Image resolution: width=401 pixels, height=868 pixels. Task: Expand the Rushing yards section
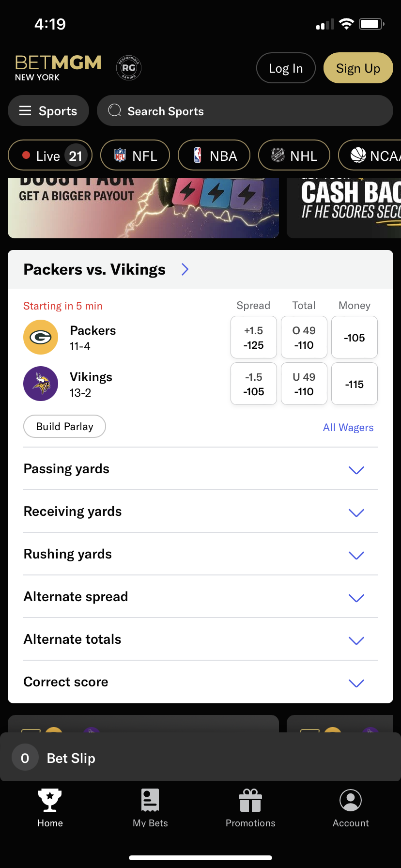(200, 554)
